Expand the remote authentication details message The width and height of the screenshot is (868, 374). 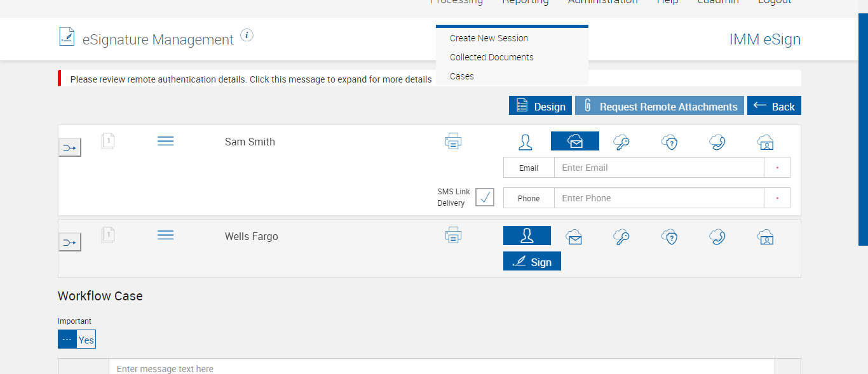click(x=250, y=79)
